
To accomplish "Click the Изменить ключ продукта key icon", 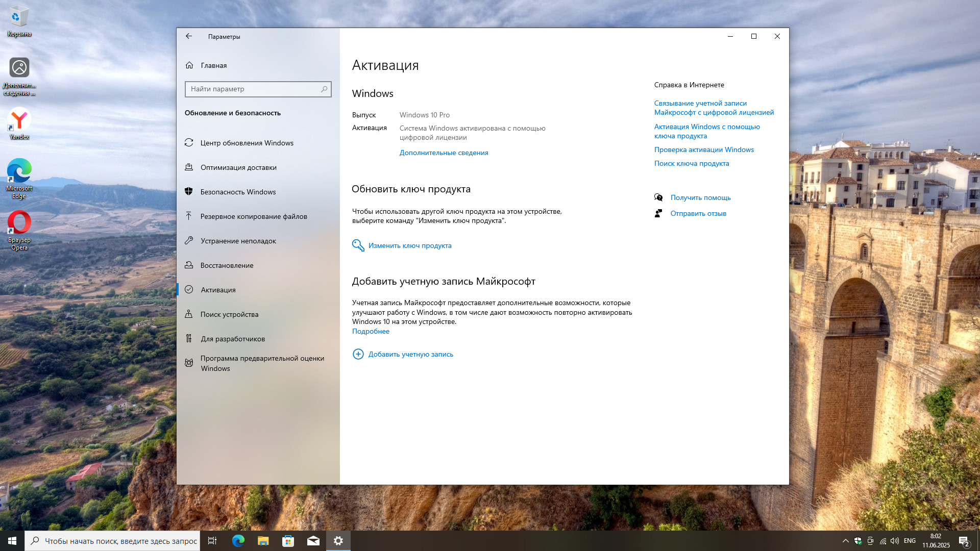I will click(358, 245).
